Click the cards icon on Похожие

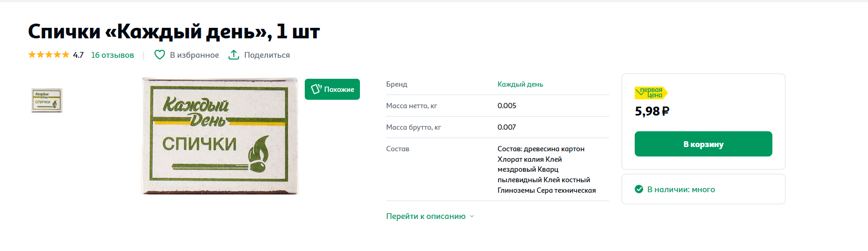pos(316,89)
